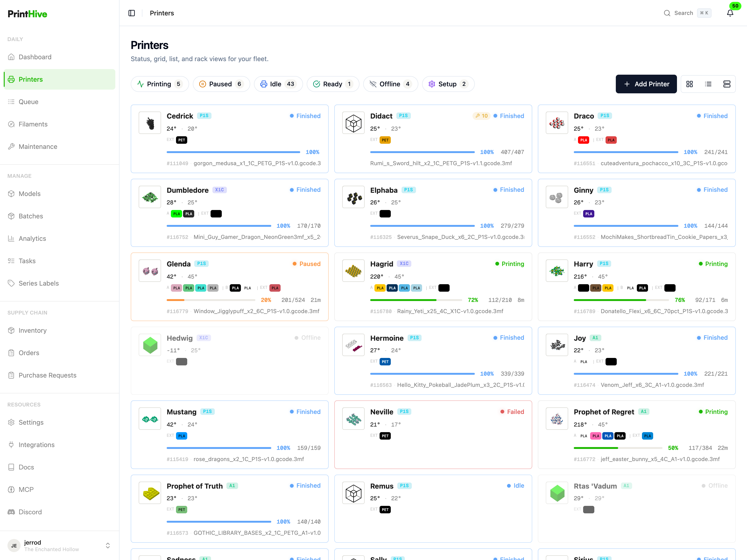This screenshot has height=560, width=747.
Task: Click the Mustang model thumbnail
Action: point(150,419)
